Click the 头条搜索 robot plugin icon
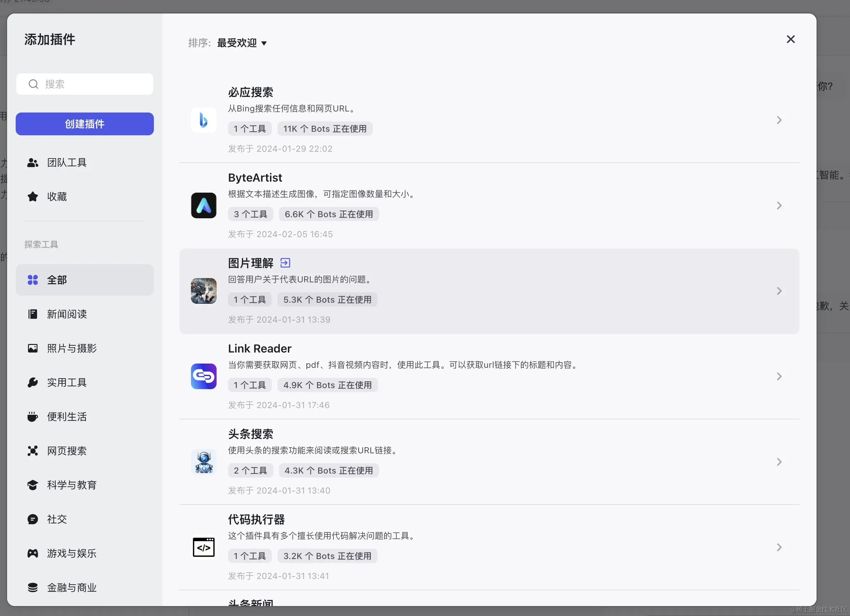This screenshot has height=616, width=850. point(203,461)
